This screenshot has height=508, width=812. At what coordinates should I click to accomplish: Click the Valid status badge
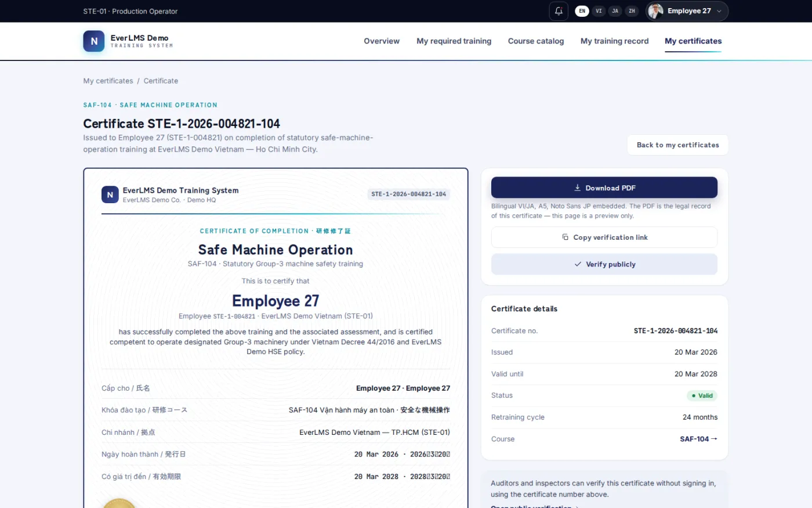702,395
